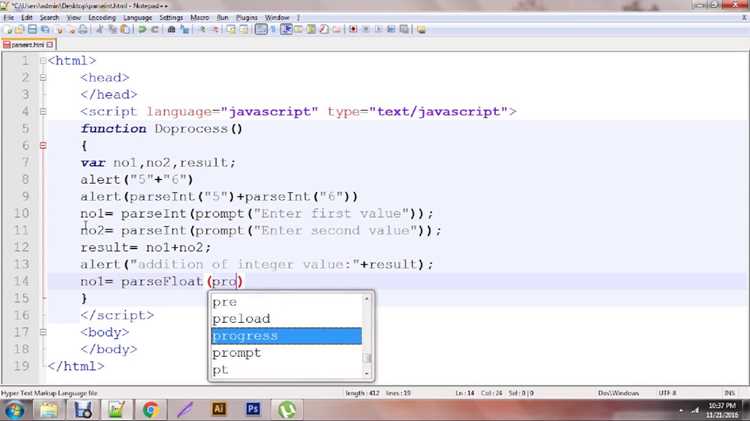Click the Close document toolbar icon
This screenshot has height=421, width=750.
coord(59,30)
